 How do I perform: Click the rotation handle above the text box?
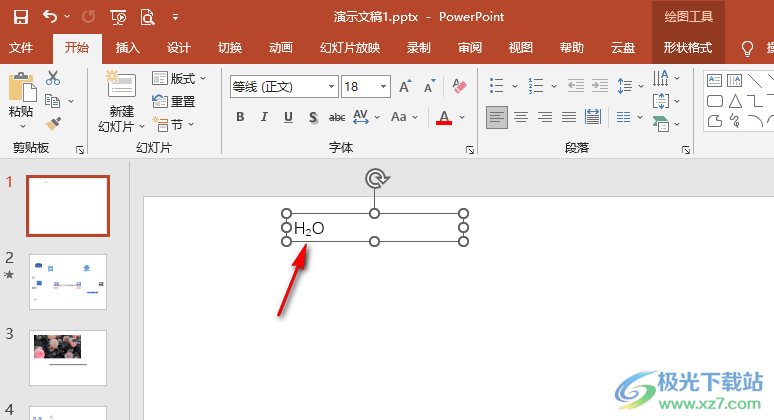(x=377, y=178)
